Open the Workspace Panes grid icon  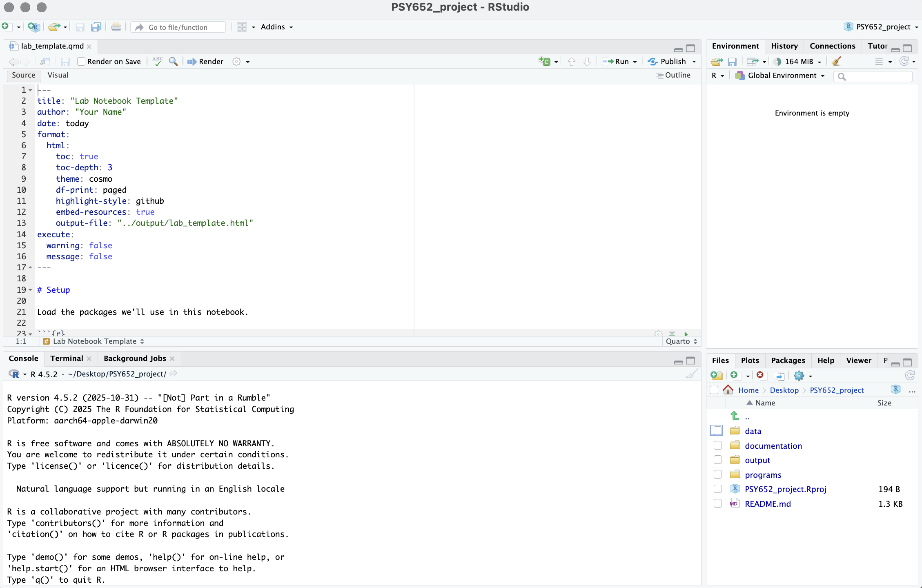[242, 27]
